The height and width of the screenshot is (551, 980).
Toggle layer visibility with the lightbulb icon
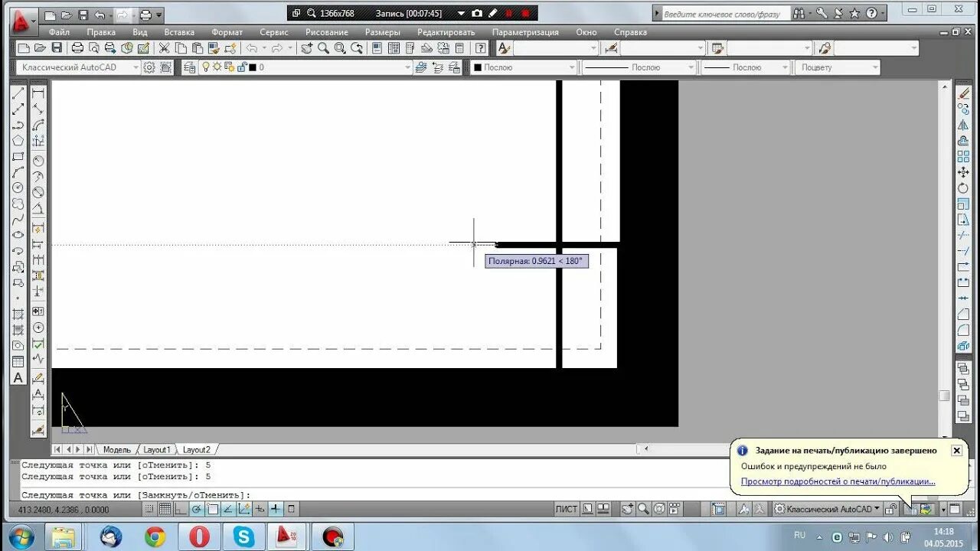tap(206, 67)
